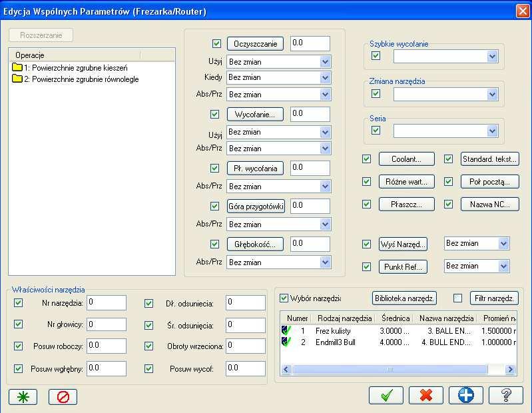Close the dialog with title bar X
Screen dimensions: 532x413
522,11
